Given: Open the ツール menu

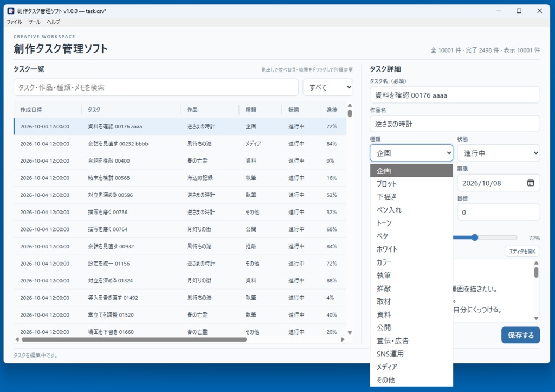Looking at the screenshot, I should (34, 22).
